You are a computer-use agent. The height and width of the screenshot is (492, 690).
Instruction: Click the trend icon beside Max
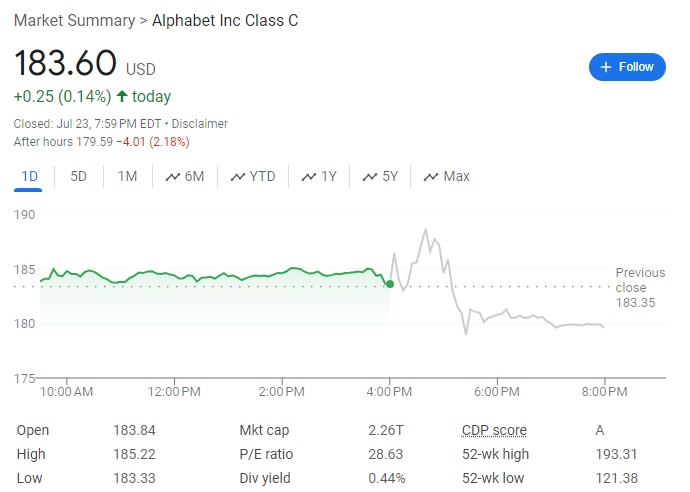click(x=431, y=177)
